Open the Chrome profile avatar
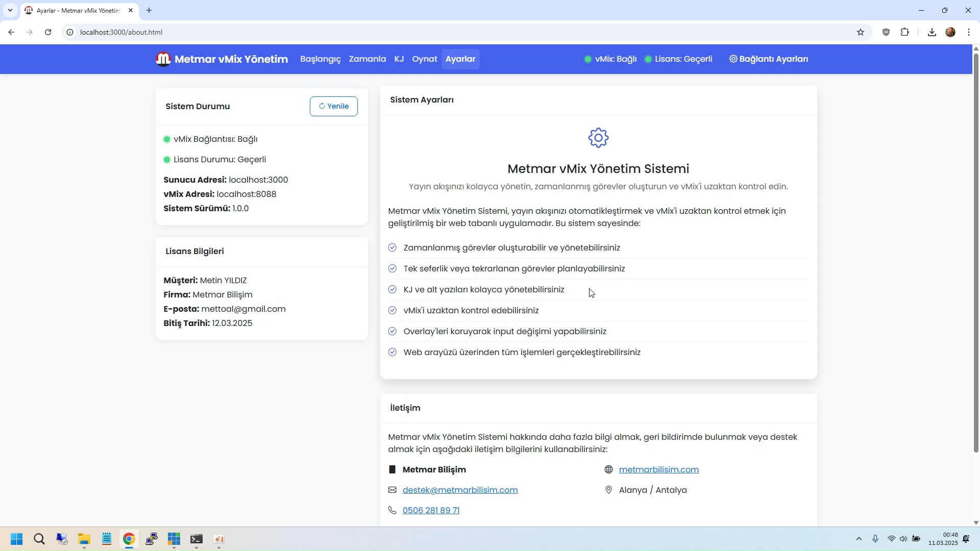Screen dimensions: 980x551 coord(950,32)
